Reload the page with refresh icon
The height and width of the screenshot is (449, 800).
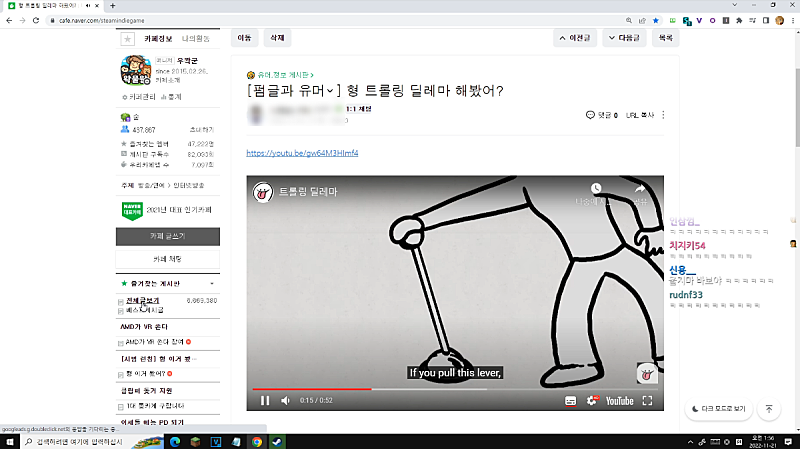coord(36,20)
